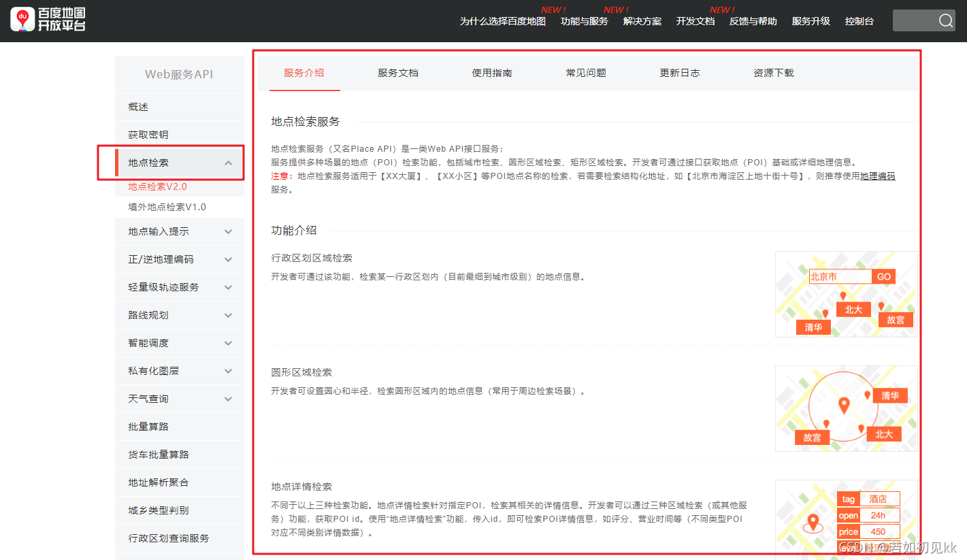Expand the 地点输入提示 chevron
This screenshot has width=967, height=560.
(229, 231)
